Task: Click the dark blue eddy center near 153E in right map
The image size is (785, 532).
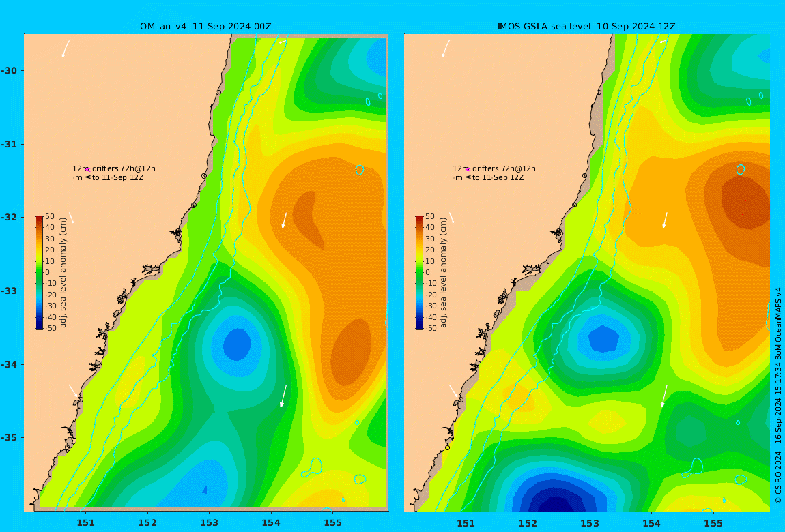Action: pos(603,339)
